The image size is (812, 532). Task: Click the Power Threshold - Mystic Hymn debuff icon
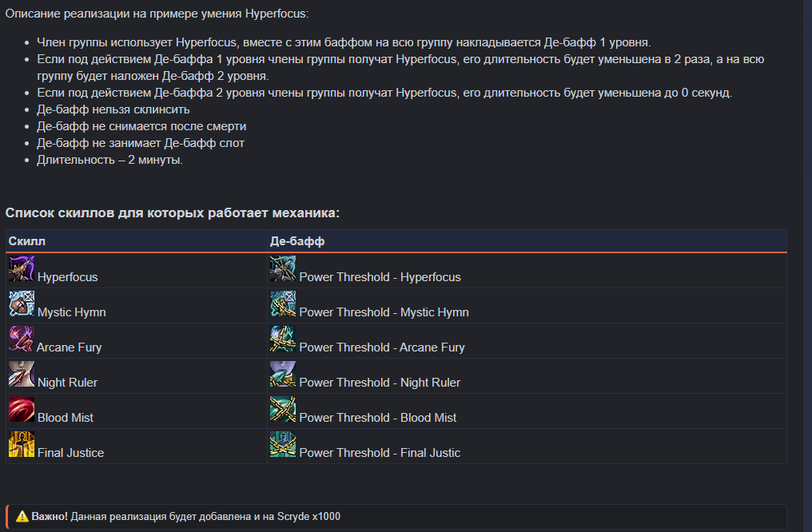point(283,304)
